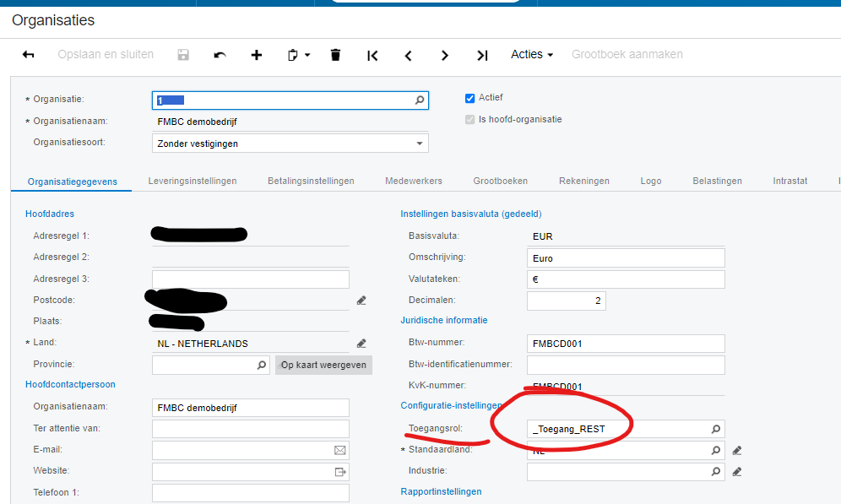841x504 pixels.
Task: Go to previous record arrow
Action: tap(408, 55)
